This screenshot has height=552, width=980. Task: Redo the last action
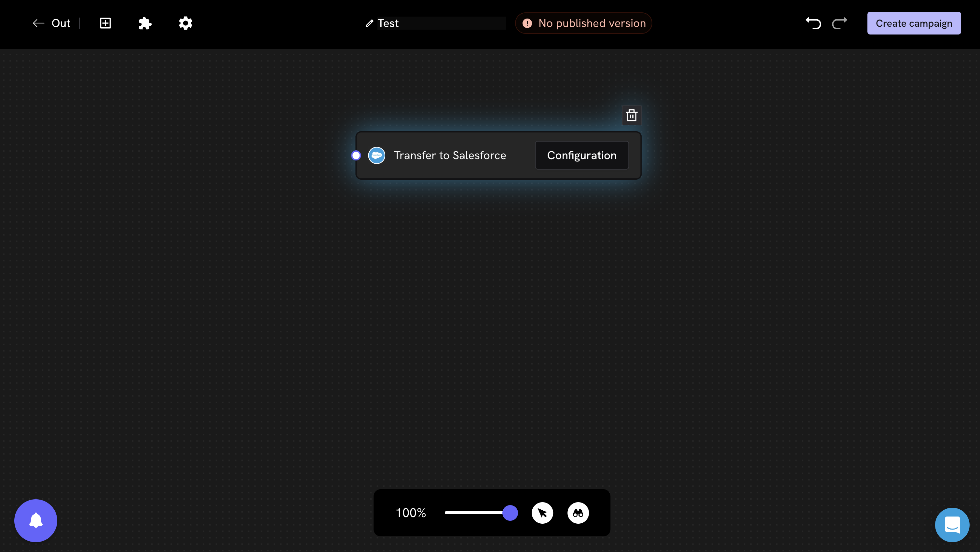pos(839,23)
